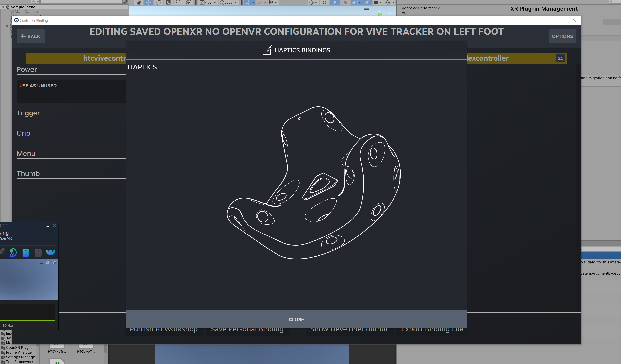The image size is (621, 364).
Task: Select the Rect transform tool
Action: pyautogui.click(x=178, y=2)
